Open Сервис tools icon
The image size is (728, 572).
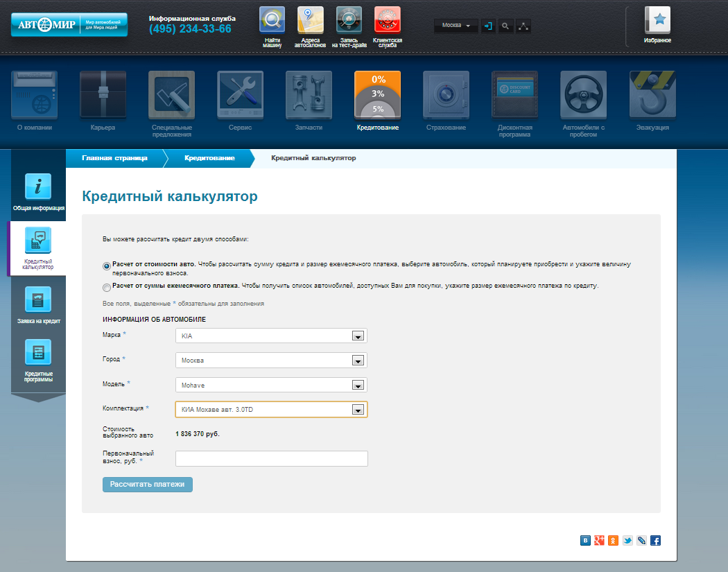click(x=240, y=95)
